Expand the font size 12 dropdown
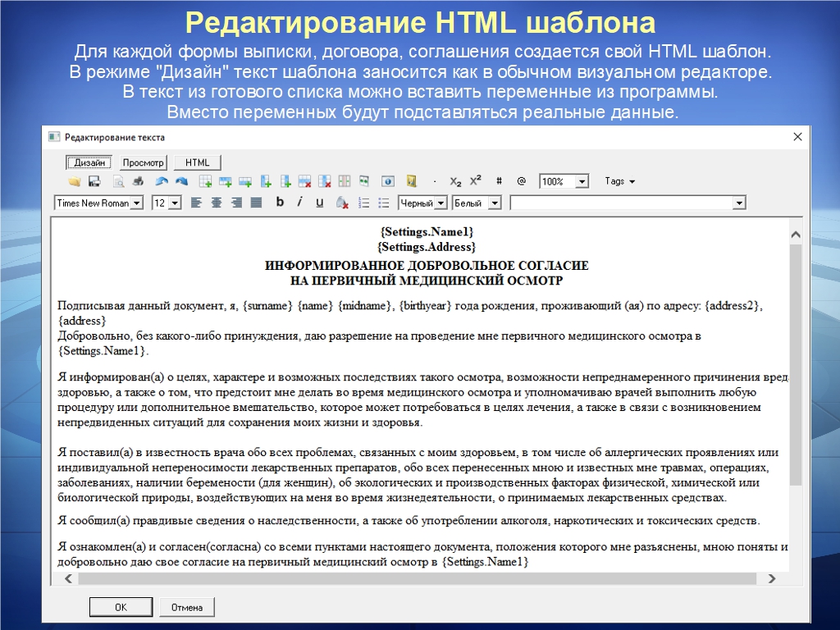The image size is (840, 630). 174,203
